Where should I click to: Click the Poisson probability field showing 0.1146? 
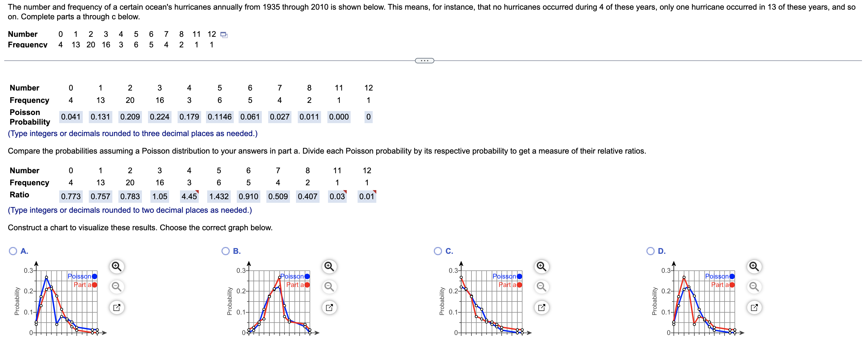tap(220, 117)
